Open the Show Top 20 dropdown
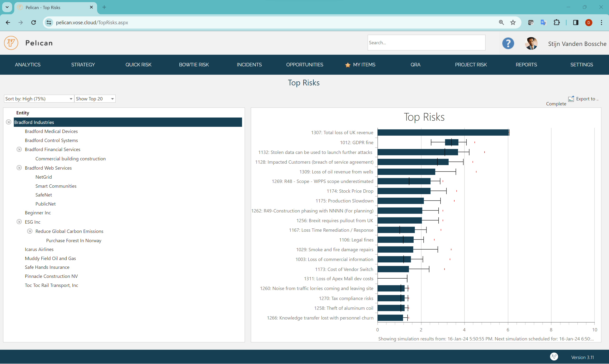Viewport: 609px width, 364px height. tap(95, 98)
